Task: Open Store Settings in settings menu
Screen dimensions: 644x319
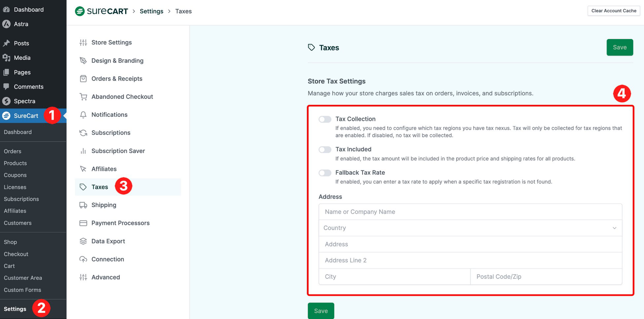Action: click(112, 43)
